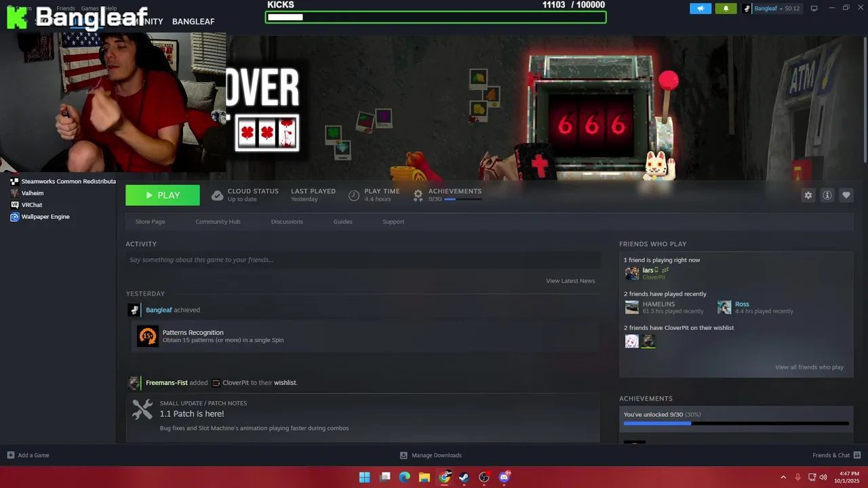Viewport: 868px width, 488px height.
Task: Open the Task View taskbar icon
Action: pos(384,477)
